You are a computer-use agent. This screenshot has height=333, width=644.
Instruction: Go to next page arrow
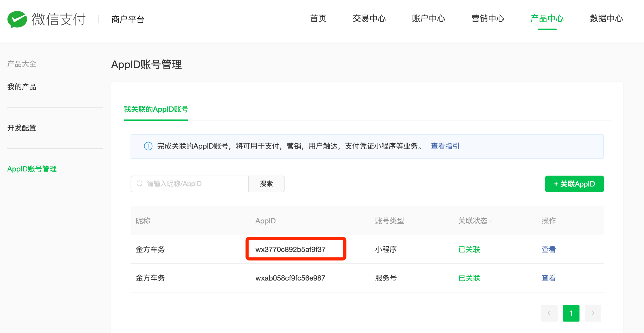(x=593, y=313)
